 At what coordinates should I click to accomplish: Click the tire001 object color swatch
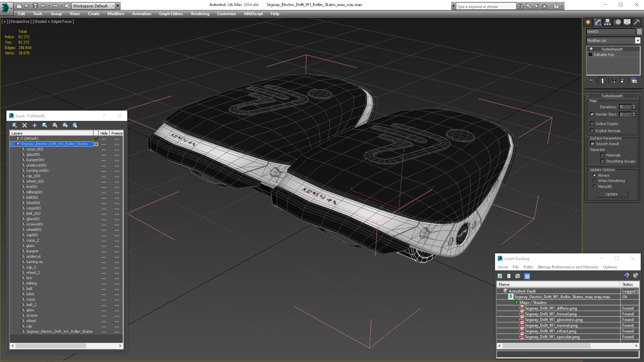click(x=639, y=32)
